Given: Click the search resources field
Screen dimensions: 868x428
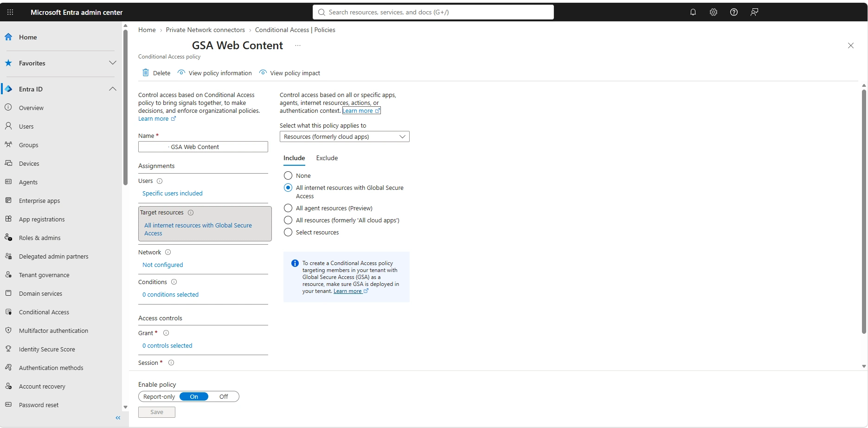Looking at the screenshot, I should pos(433,12).
